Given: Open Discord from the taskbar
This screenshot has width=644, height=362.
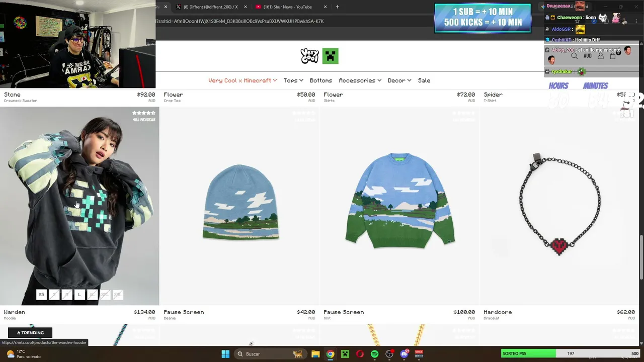Looking at the screenshot, I should pyautogui.click(x=404, y=354).
